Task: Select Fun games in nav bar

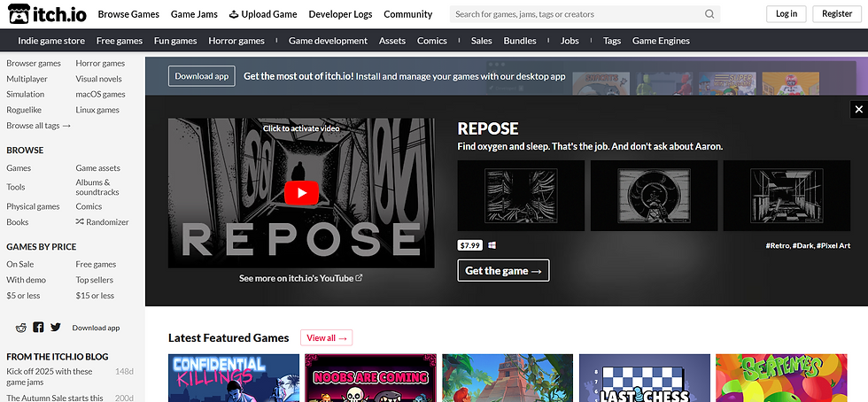Action: click(x=175, y=41)
